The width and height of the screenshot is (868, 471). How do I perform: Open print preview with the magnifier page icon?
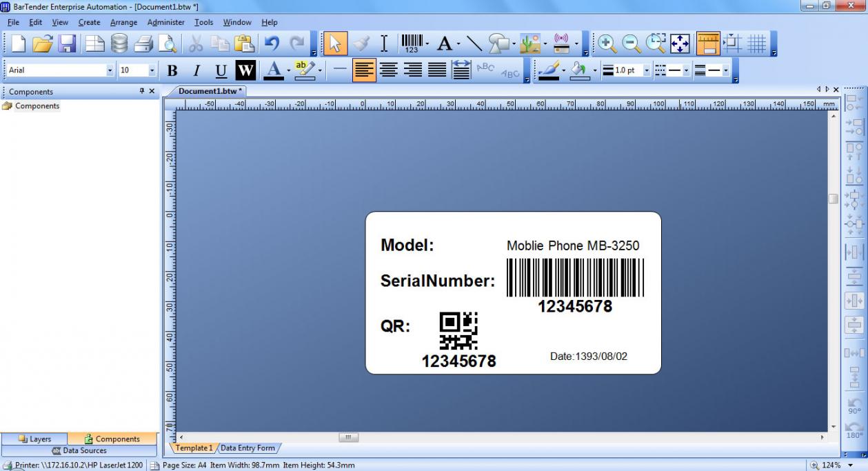(x=168, y=44)
